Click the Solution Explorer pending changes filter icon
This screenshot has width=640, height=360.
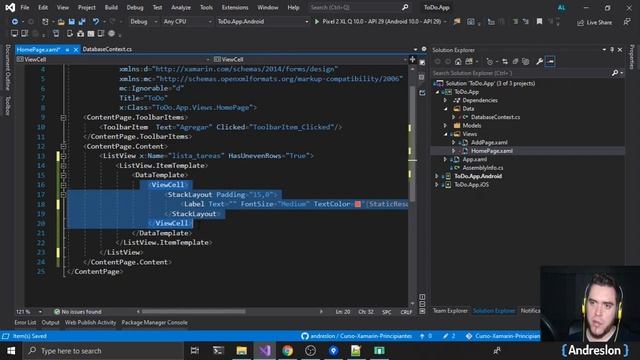tap(490, 62)
